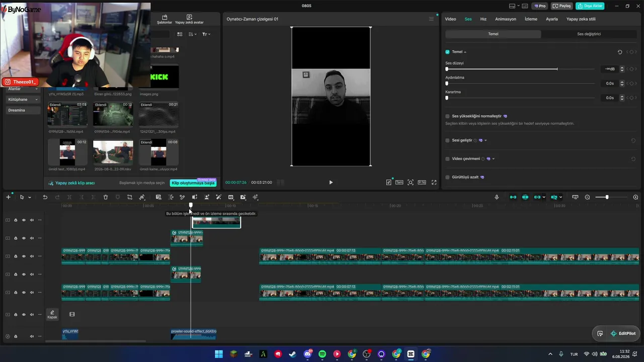This screenshot has height=362, width=644.
Task: Click the microphone voiceover record icon
Action: click(x=497, y=197)
